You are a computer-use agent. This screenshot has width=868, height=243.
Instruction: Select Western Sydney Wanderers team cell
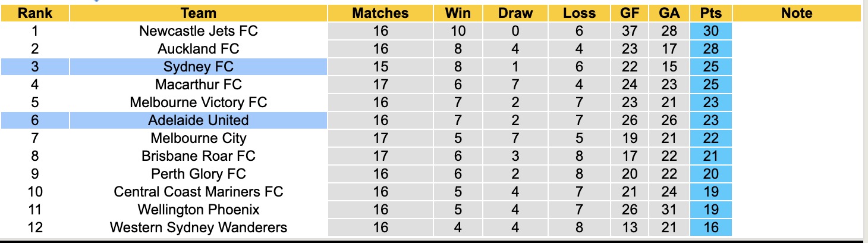[x=199, y=228]
